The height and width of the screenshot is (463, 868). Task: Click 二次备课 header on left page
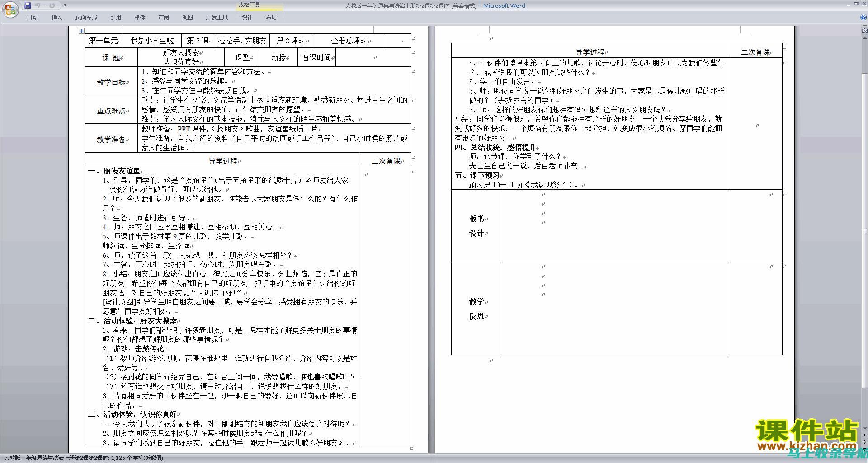point(386,160)
